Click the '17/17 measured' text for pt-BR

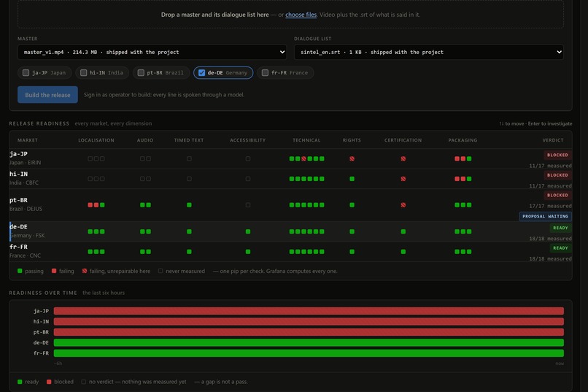(550, 206)
